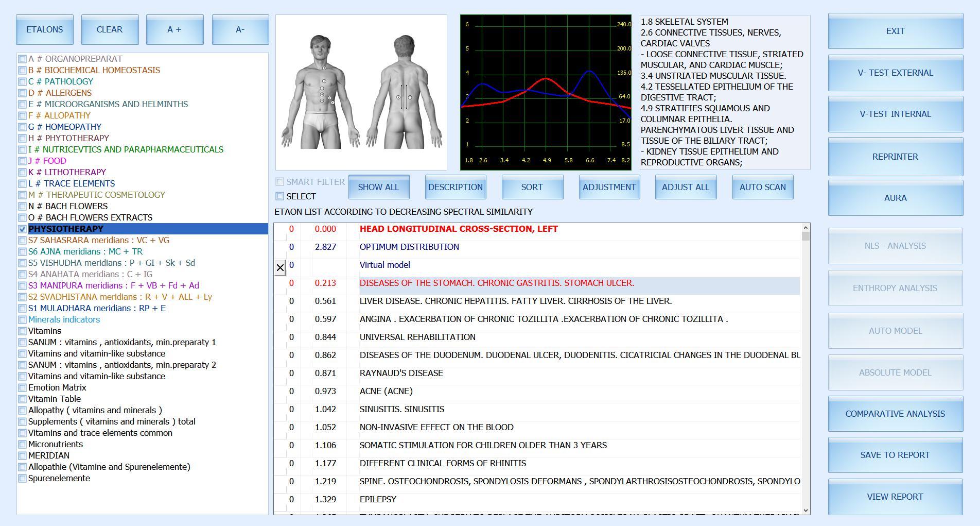This screenshot has width=980, height=526.
Task: Select Micronutrients list item
Action: (x=56, y=444)
